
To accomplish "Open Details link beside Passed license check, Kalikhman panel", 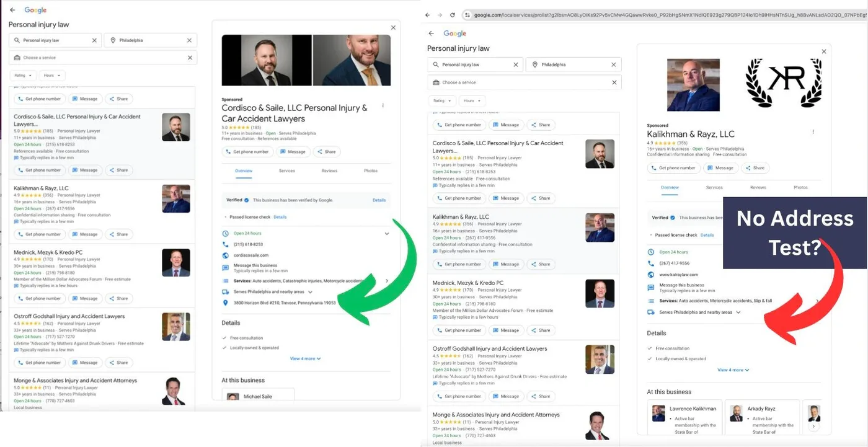I will (707, 236).
